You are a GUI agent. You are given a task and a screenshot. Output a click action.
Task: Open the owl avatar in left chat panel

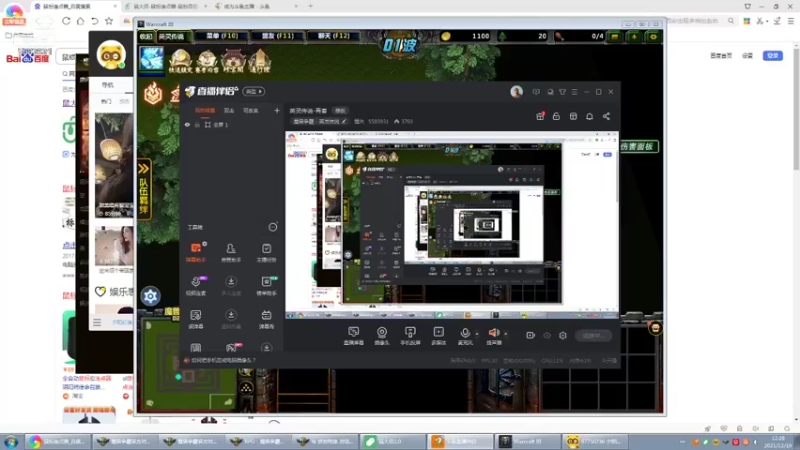point(111,54)
